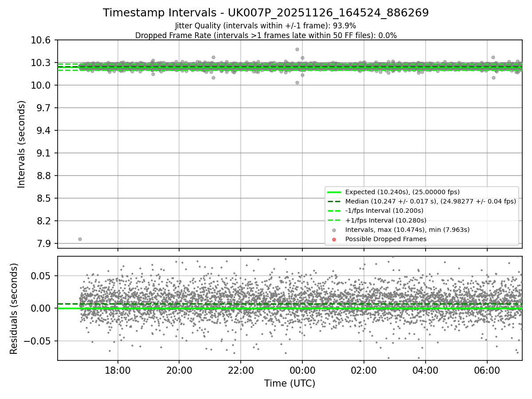Select legend entry +1/fps Interval (10.280s)
Screen dimensions: 532x399
pyautogui.click(x=386, y=220)
